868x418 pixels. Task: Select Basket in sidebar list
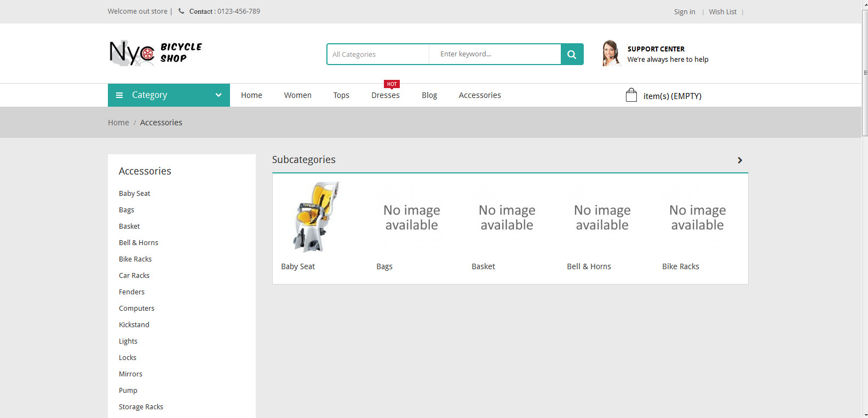coord(129,226)
